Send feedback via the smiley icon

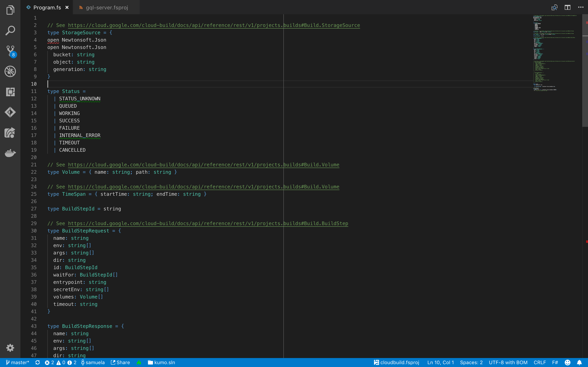point(567,362)
